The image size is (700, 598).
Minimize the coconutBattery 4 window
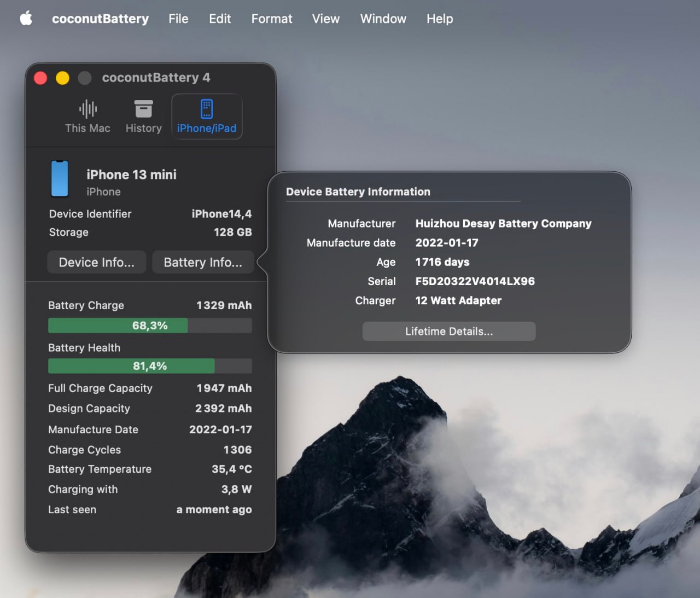pyautogui.click(x=62, y=78)
